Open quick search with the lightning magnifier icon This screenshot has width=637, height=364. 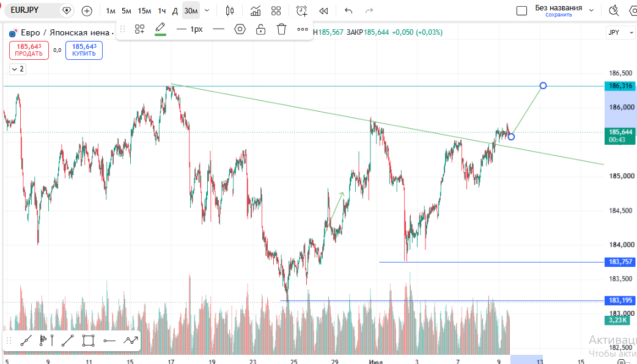coord(614,11)
